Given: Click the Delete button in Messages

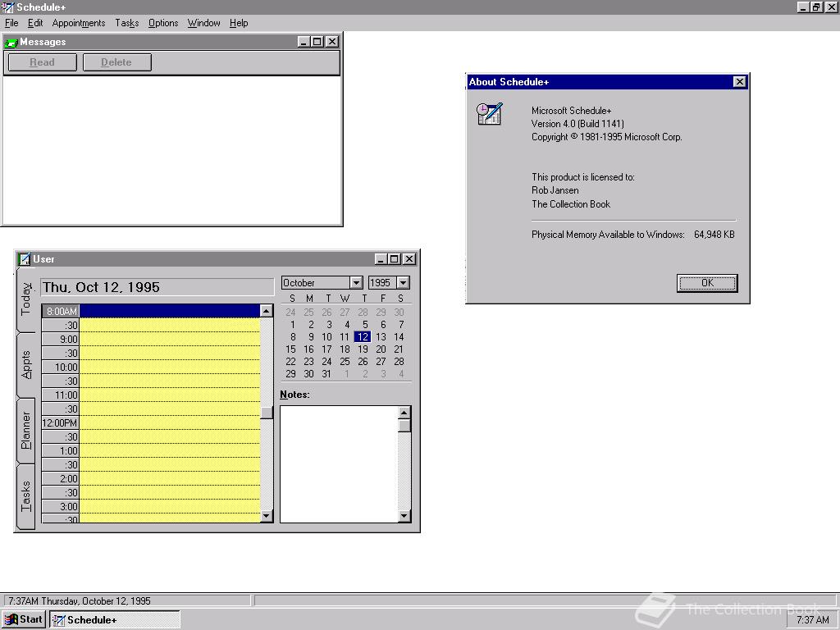Looking at the screenshot, I should (116, 62).
